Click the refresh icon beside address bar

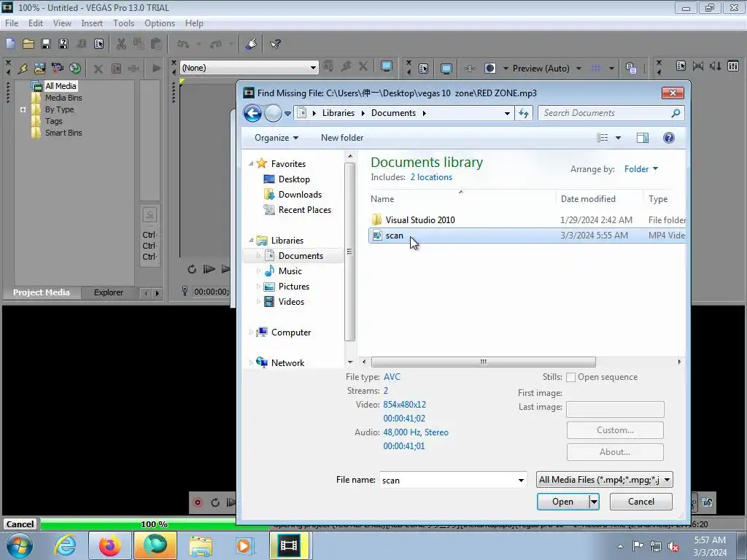click(524, 113)
